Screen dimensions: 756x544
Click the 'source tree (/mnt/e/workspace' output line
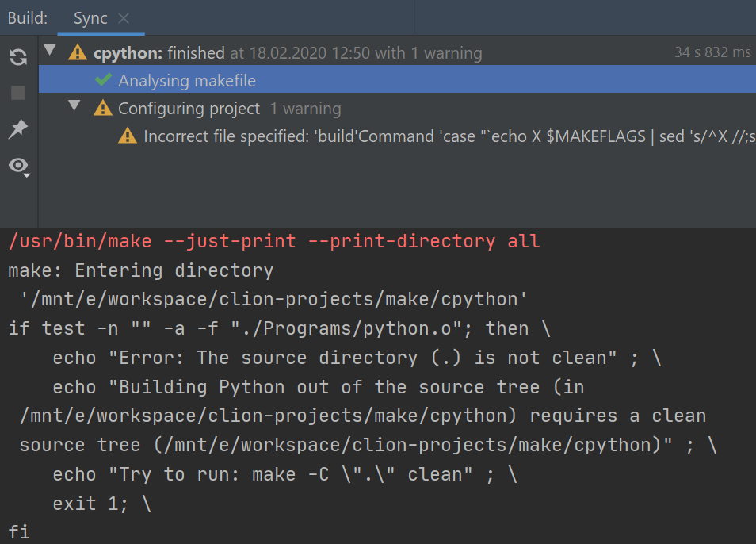[x=368, y=445]
